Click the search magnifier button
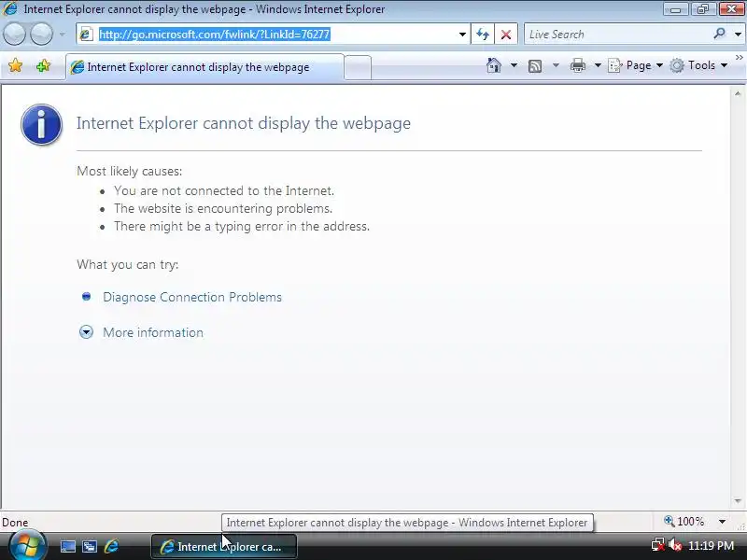The width and height of the screenshot is (747, 560). pyautogui.click(x=719, y=34)
